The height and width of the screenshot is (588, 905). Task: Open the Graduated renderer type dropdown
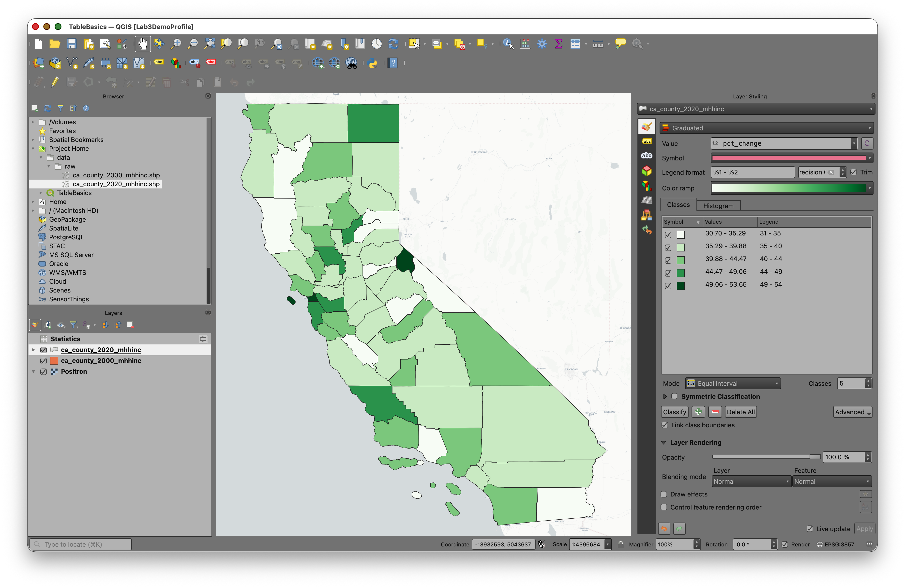[x=766, y=128]
